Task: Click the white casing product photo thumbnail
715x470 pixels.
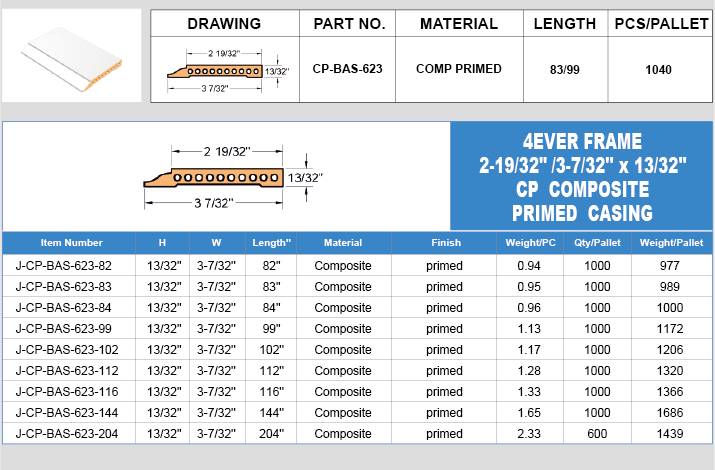Action: point(72,56)
